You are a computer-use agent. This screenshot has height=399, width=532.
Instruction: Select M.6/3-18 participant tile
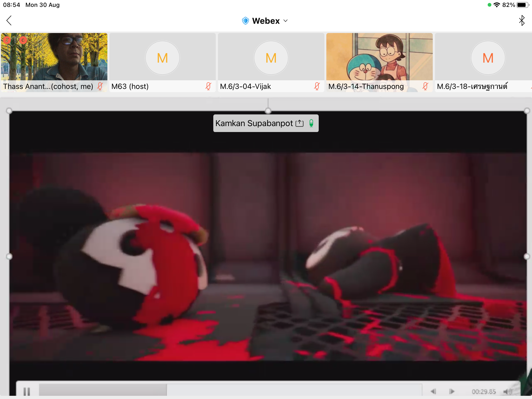[x=483, y=63]
